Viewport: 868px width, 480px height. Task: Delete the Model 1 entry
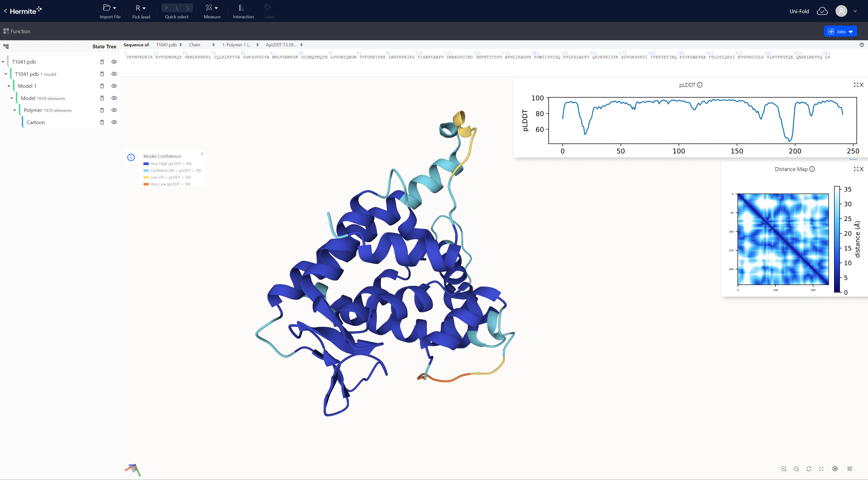[102, 86]
